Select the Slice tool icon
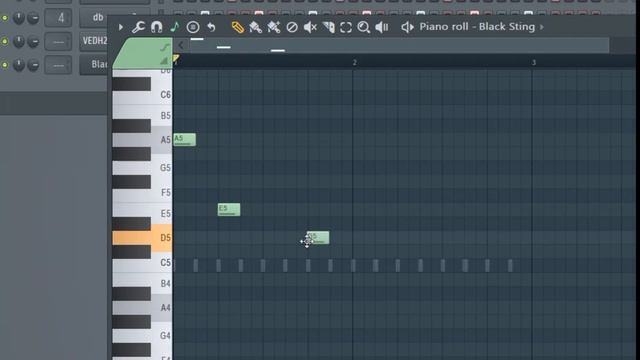 329,27
